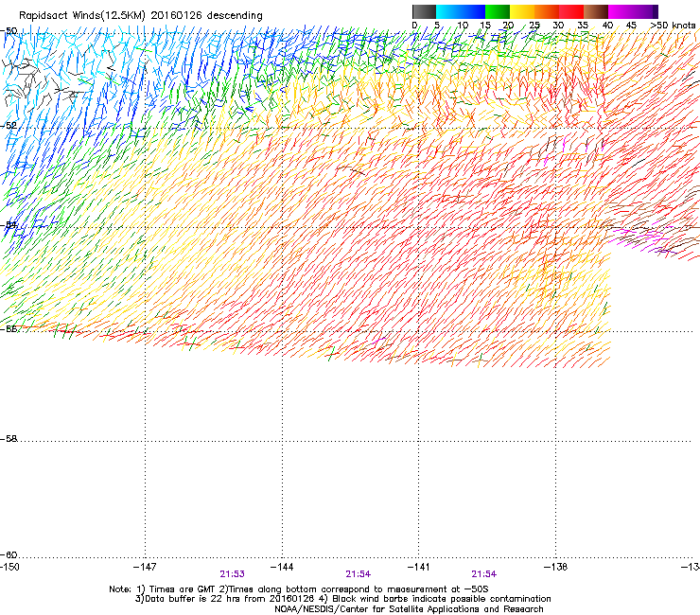
Task: Click the '-144' longitude axis label
Action: 282,567
